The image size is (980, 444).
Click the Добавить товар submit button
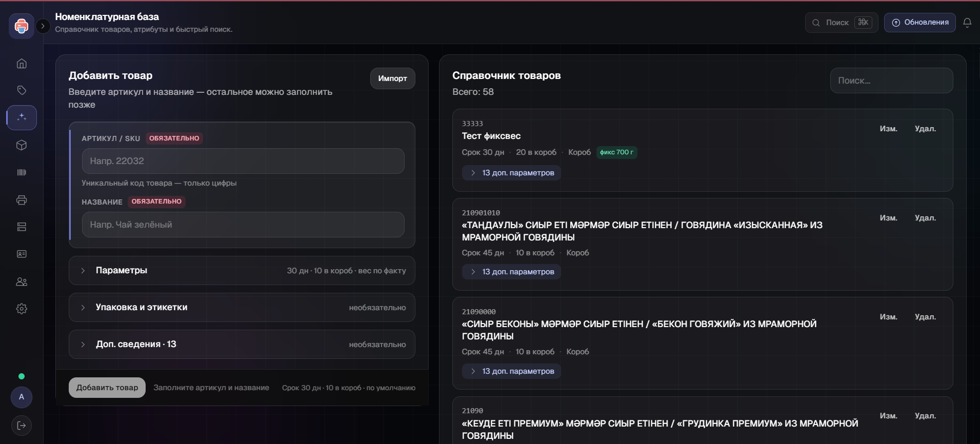107,388
